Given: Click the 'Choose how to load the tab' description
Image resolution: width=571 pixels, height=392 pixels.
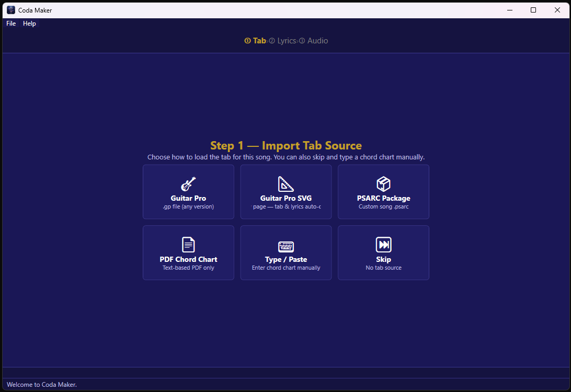Looking at the screenshot, I should [x=286, y=157].
